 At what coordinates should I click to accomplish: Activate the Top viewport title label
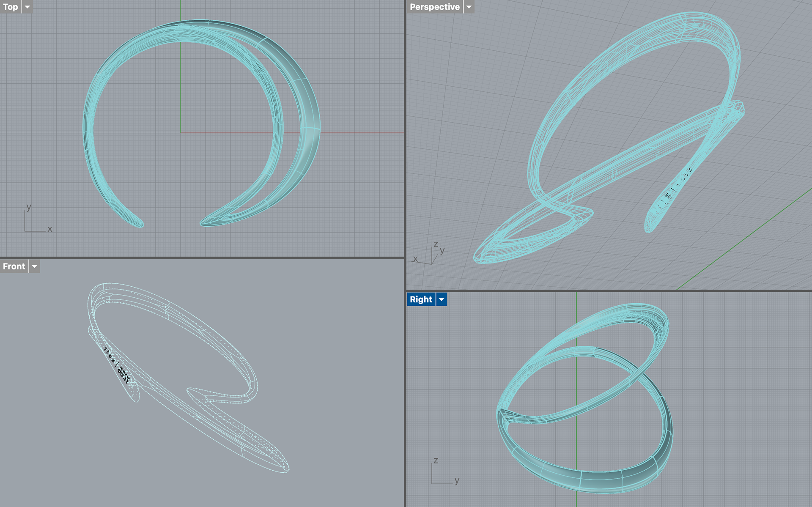pos(11,7)
